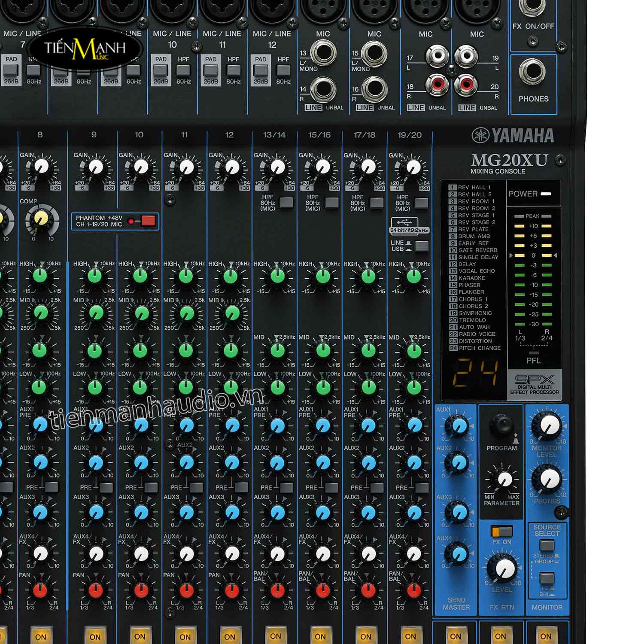Toggle the PHANTOM +48V red switch
This screenshot has width=644, height=644.
coord(148,221)
